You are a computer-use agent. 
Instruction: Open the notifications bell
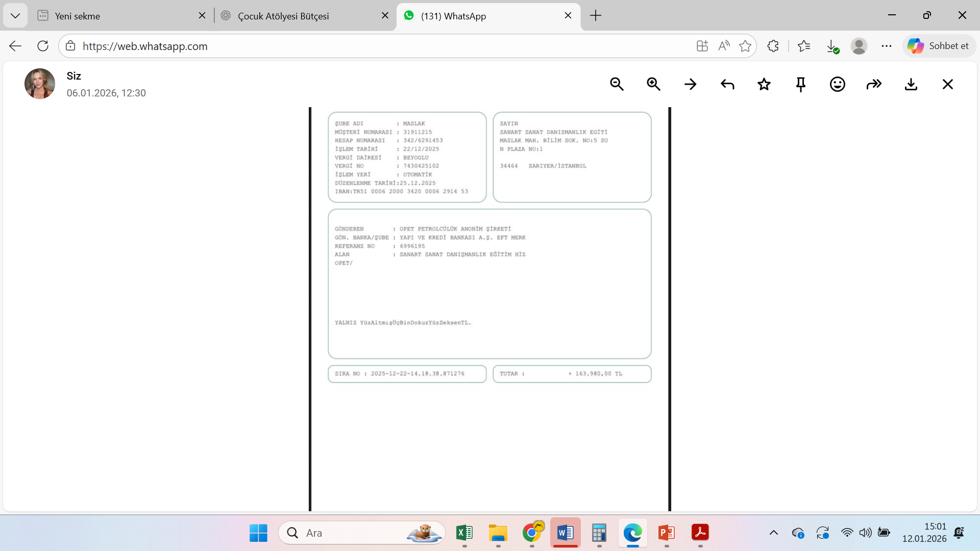tap(959, 533)
